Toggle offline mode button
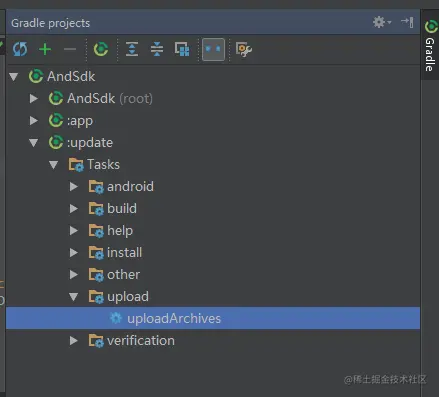The image size is (439, 397). click(x=213, y=49)
